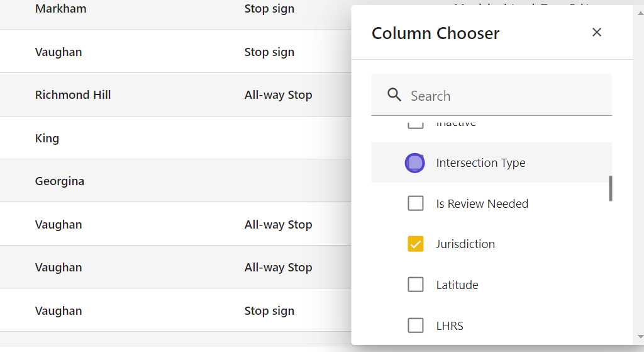The height and width of the screenshot is (352, 644).
Task: Click the magnifier search icon
Action: [394, 95]
